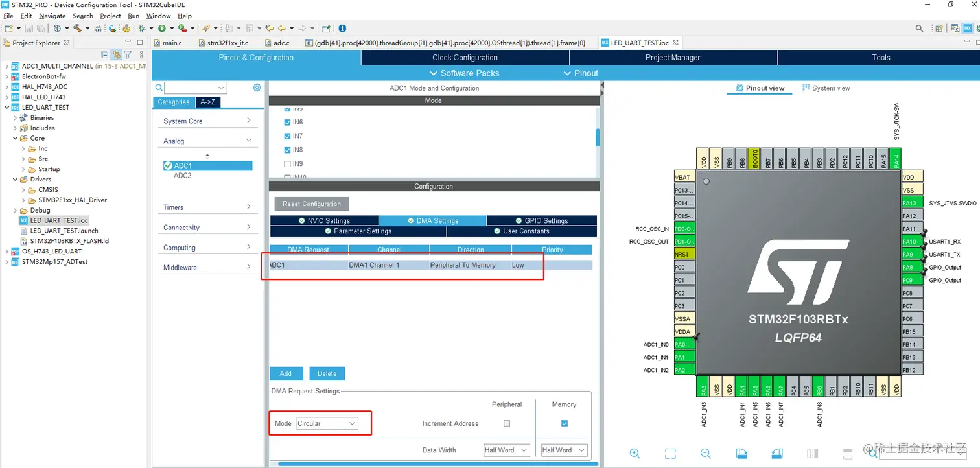This screenshot has width=980, height=468.
Task: Open the Peripheral Data Width dropdown
Action: (x=507, y=450)
